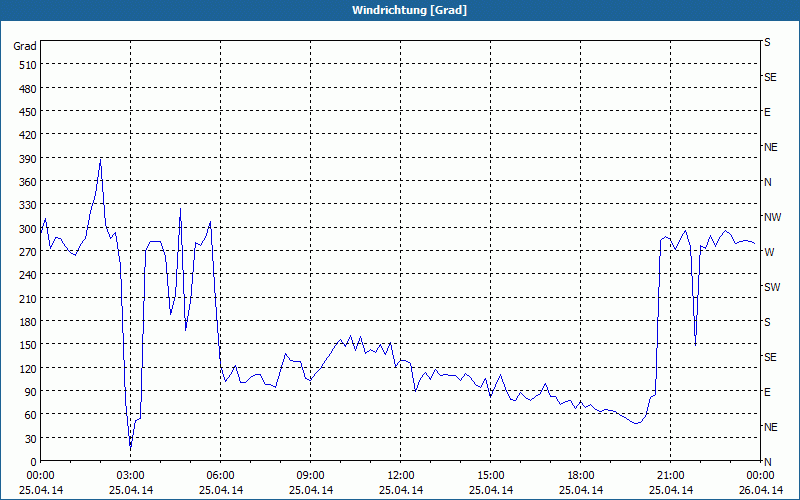Select the 06:00 time axis label
The image size is (800, 500).
pyautogui.click(x=220, y=476)
